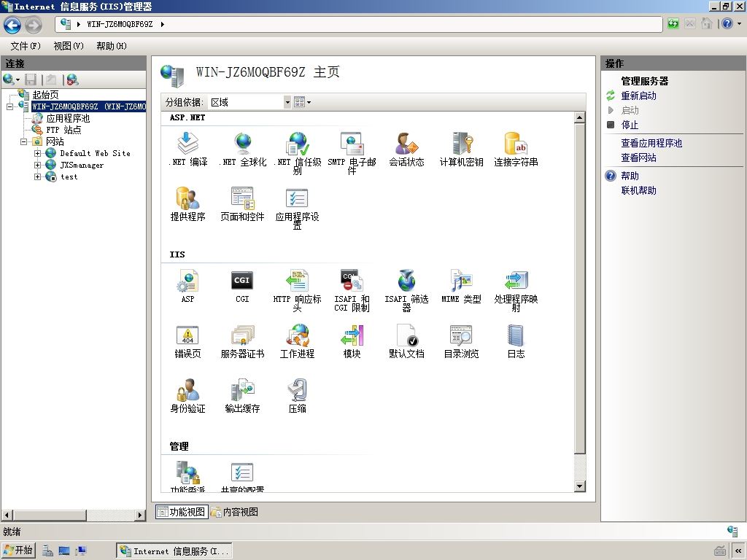Click the connections pane scroll right arrow
747x560 pixels.
coord(139,515)
